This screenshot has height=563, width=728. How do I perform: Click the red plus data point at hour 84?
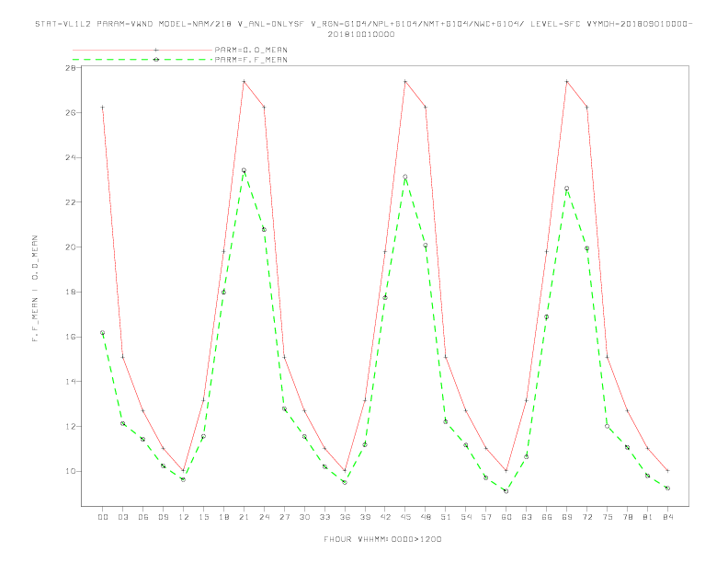667,471
